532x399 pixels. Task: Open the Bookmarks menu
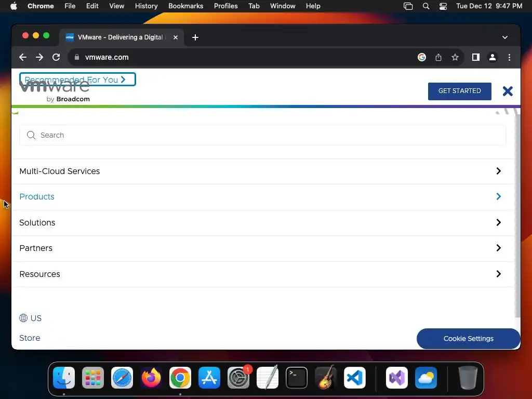pyautogui.click(x=185, y=6)
